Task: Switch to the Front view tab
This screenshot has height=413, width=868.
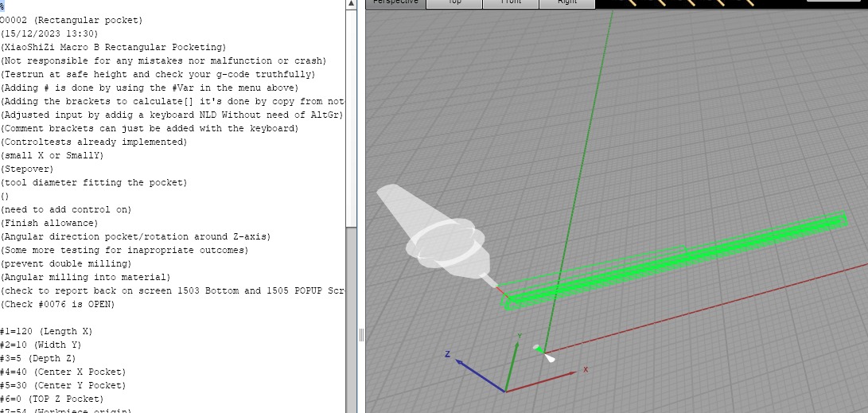Action: click(x=511, y=2)
